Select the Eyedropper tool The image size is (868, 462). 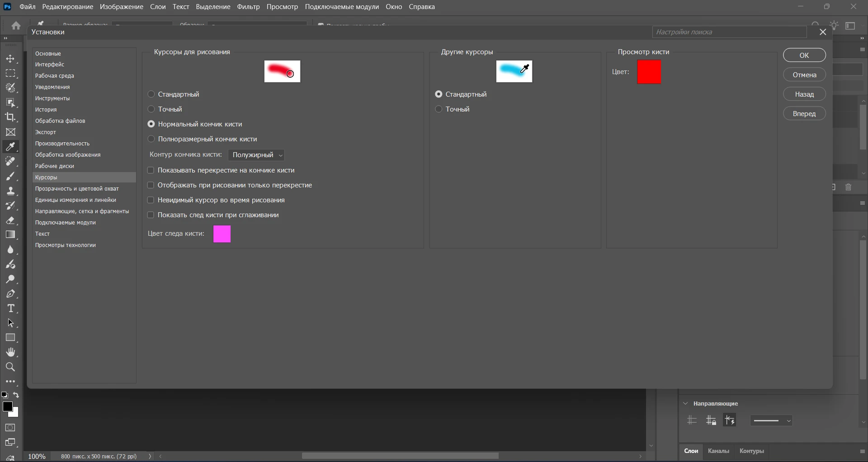click(10, 147)
